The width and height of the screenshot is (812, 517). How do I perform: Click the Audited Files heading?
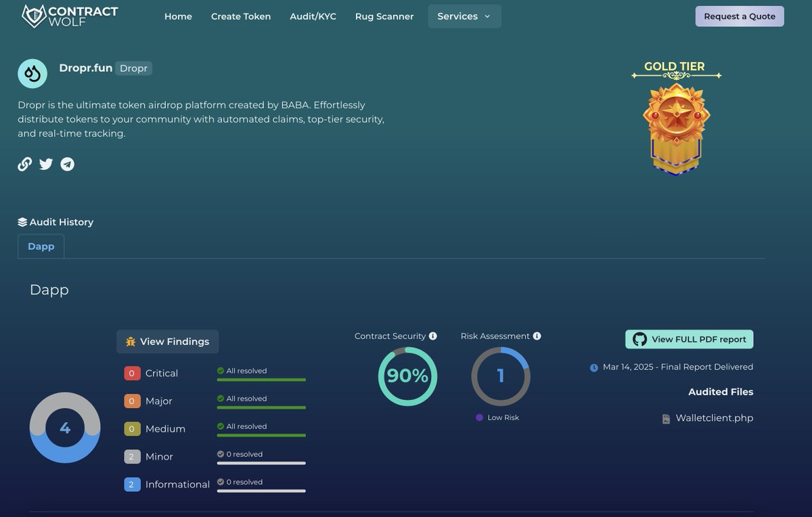721,392
